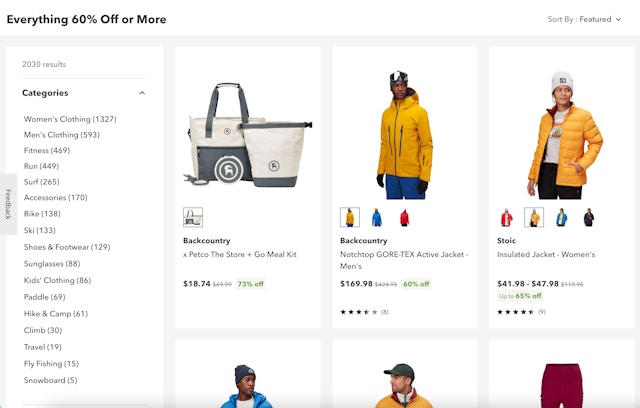Choose the blue Stoic Insulated Jacket swatch
The width and height of the screenshot is (640, 408).
pyautogui.click(x=562, y=217)
